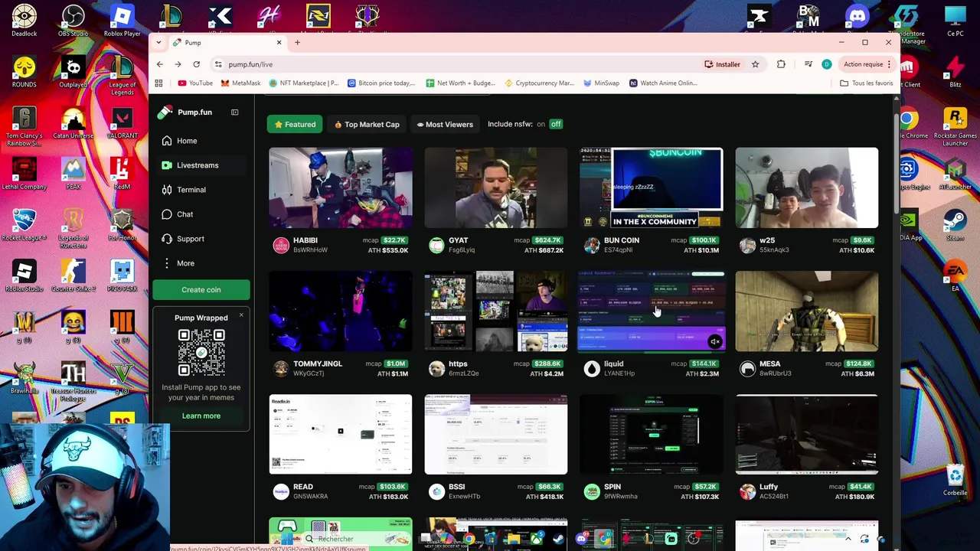
Task: Open the OBS Studio desktop shortcut
Action: 73,21
